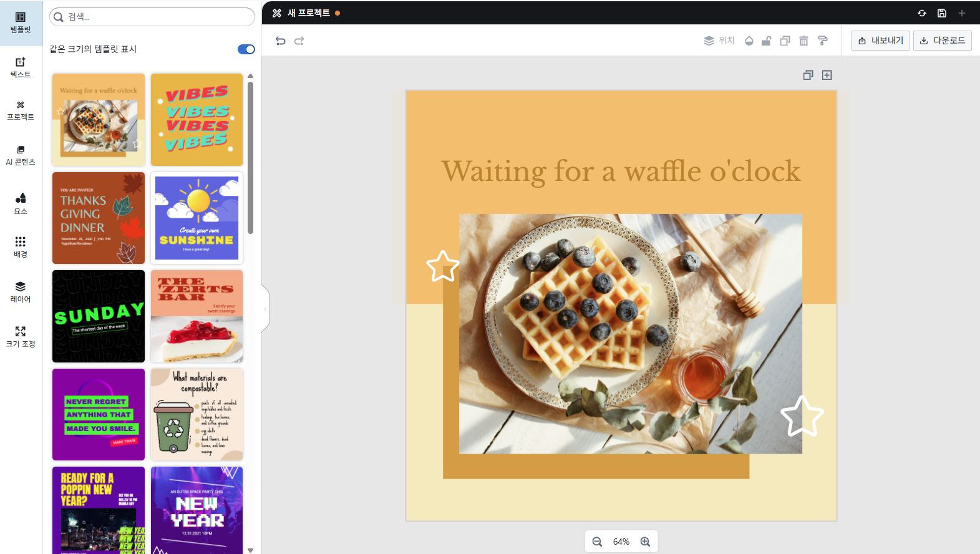Open the 템플릿 templates panel

(x=21, y=23)
